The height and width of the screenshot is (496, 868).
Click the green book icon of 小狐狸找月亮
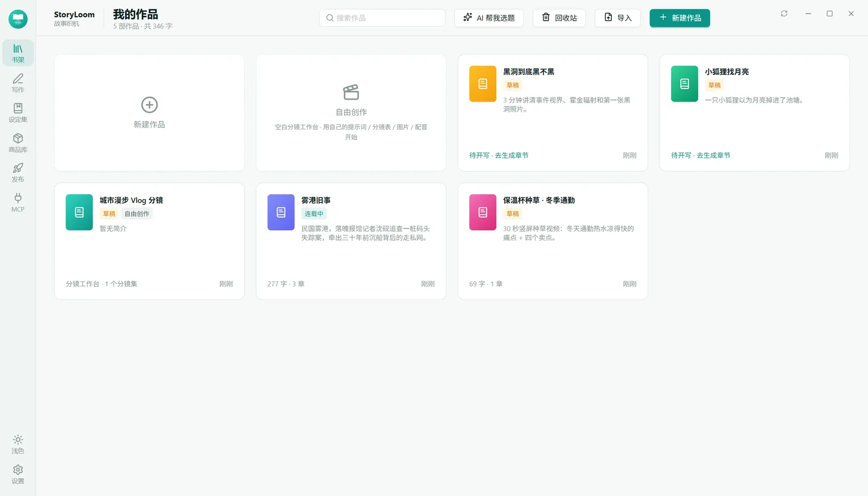tap(685, 84)
